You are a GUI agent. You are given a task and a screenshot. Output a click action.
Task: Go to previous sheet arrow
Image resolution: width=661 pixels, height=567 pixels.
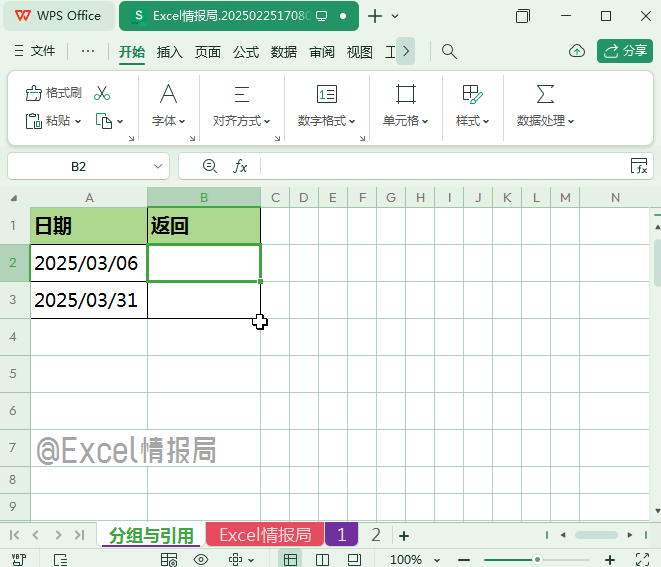pos(35,535)
